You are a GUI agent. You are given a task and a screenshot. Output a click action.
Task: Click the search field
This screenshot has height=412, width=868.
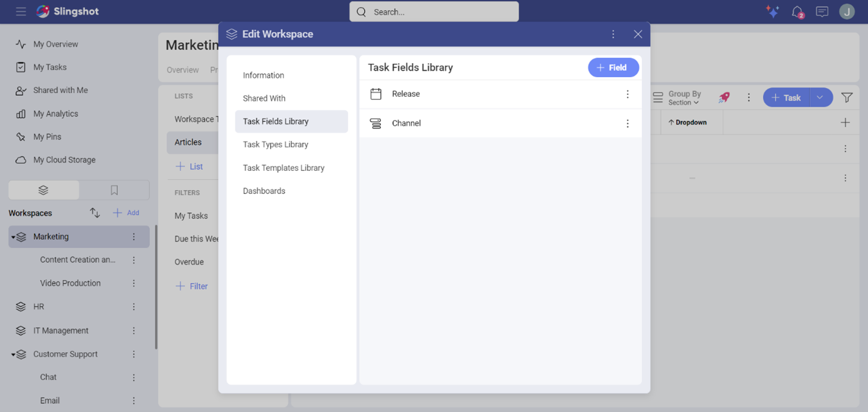coord(434,12)
